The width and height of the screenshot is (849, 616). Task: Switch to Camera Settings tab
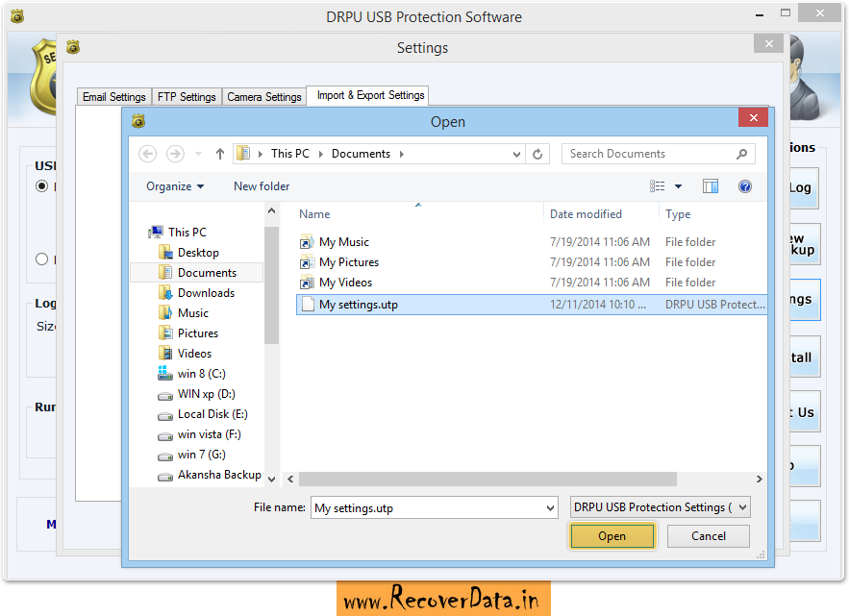(264, 97)
